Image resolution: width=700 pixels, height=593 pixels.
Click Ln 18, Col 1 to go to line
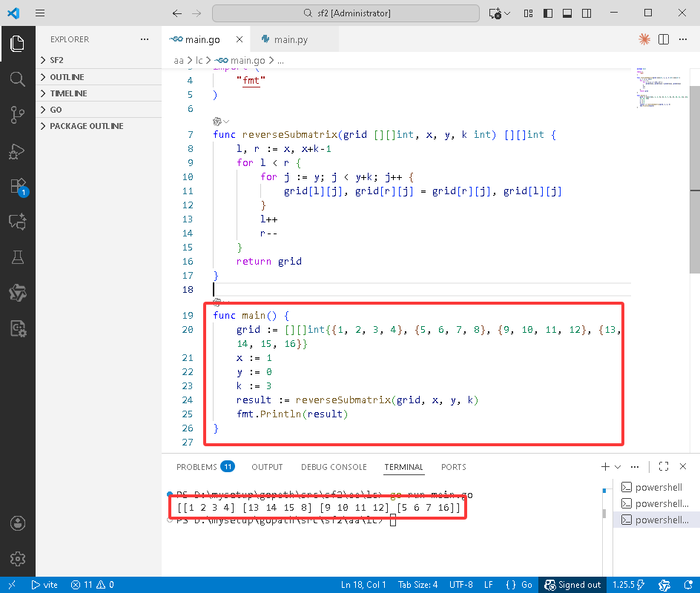363,585
